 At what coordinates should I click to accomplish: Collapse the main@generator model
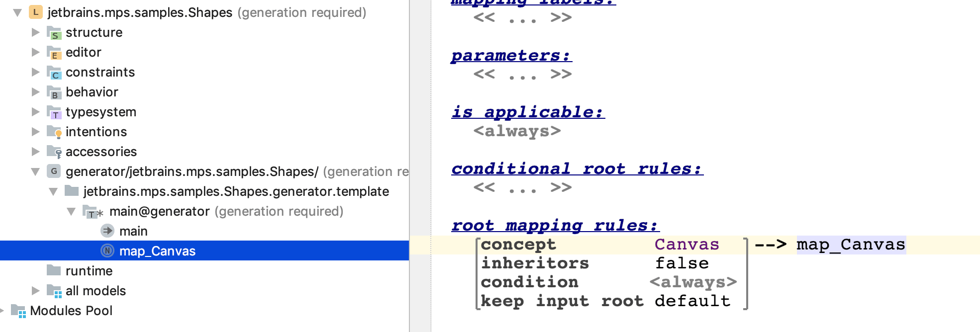[x=71, y=211]
